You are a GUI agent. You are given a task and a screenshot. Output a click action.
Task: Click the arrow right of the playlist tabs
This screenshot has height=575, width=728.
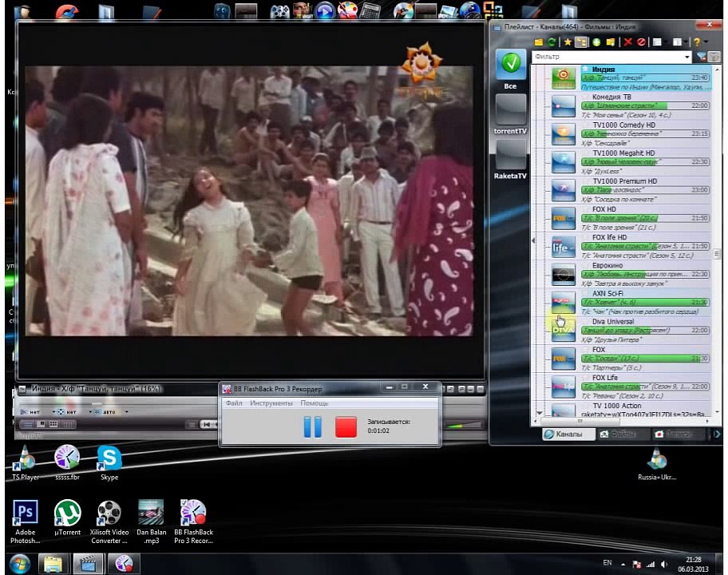717,434
